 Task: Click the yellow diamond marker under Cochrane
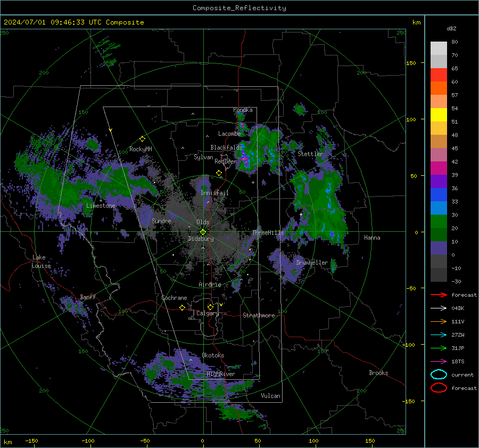(183, 308)
